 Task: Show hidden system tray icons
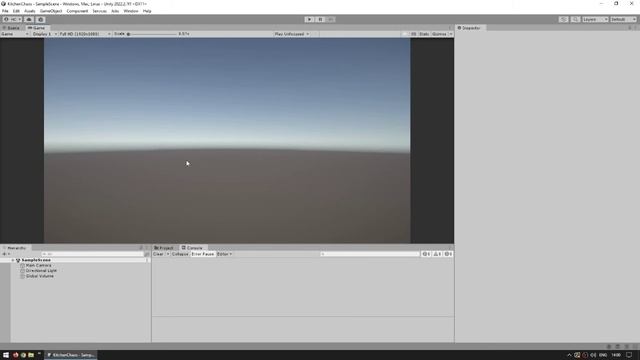569,355
